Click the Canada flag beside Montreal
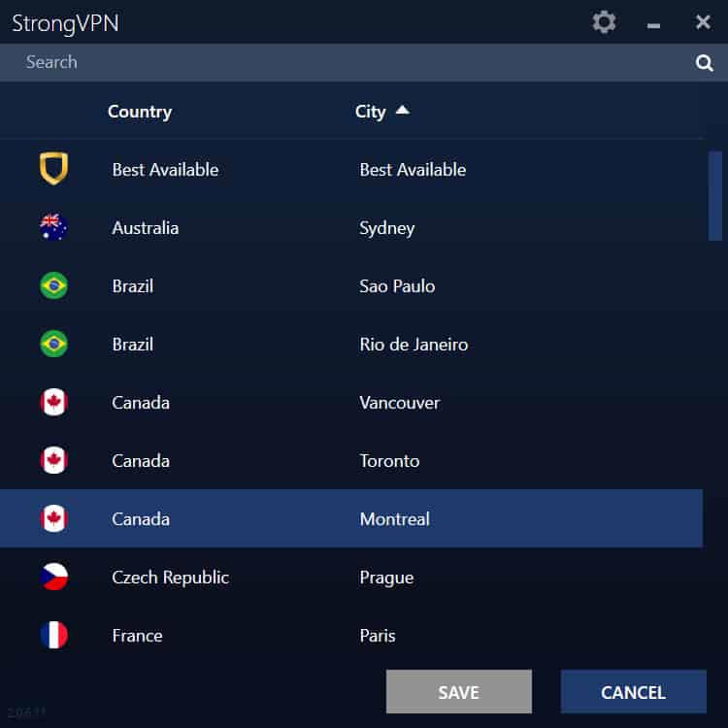Viewport: 728px width, 728px height. (53, 518)
